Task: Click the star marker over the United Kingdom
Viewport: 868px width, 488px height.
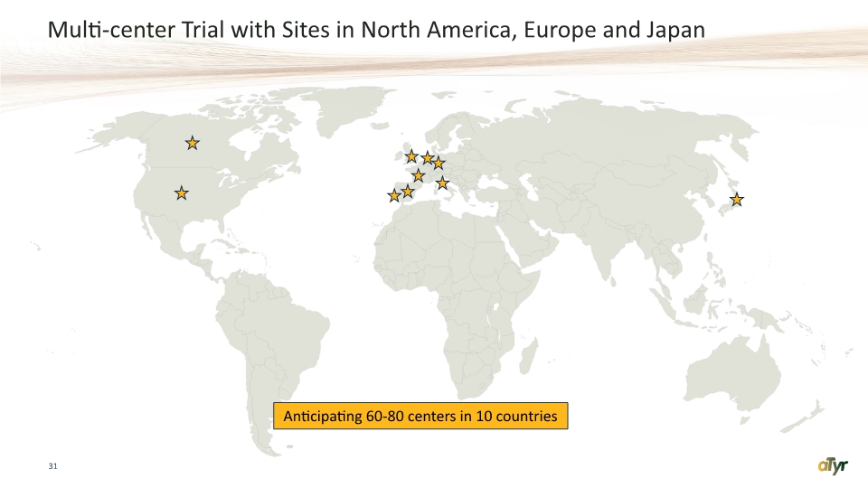Action: coord(411,156)
